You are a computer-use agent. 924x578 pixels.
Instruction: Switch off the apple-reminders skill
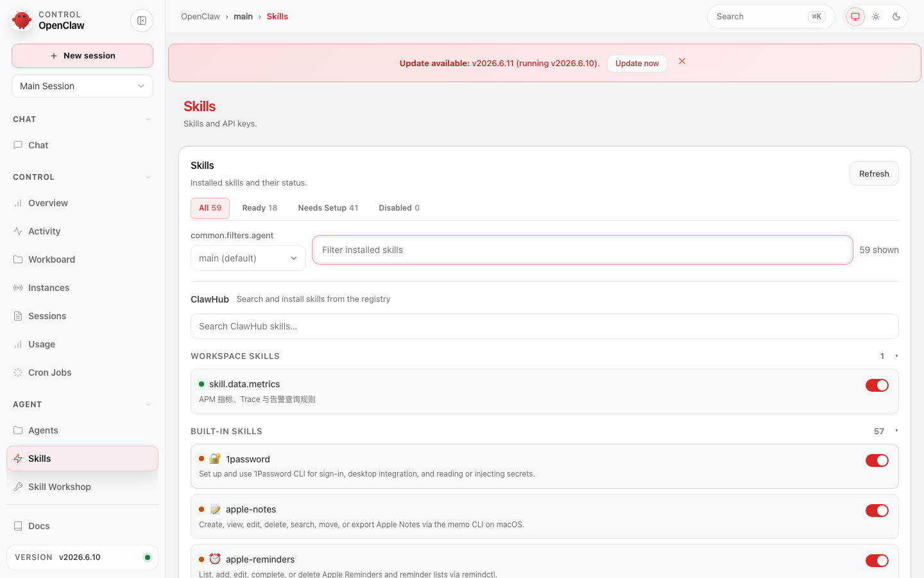tap(877, 561)
